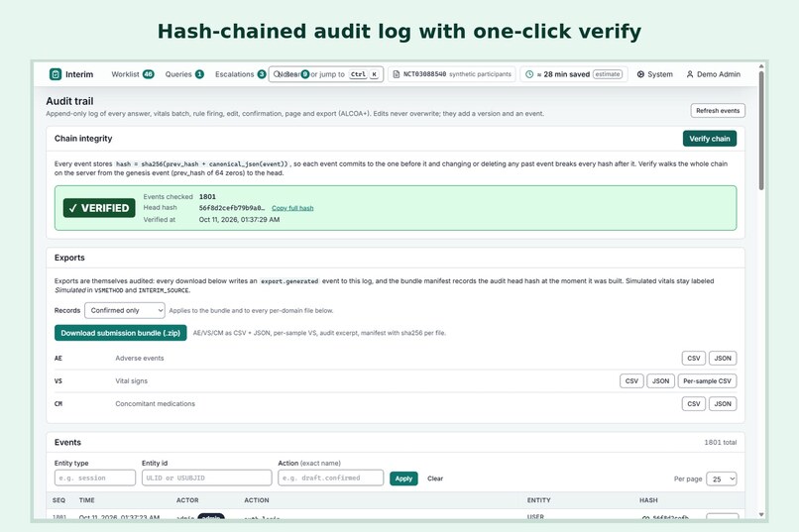This screenshot has width=799, height=532.
Task: Click the scrollbar down arrow
Action: [761, 515]
